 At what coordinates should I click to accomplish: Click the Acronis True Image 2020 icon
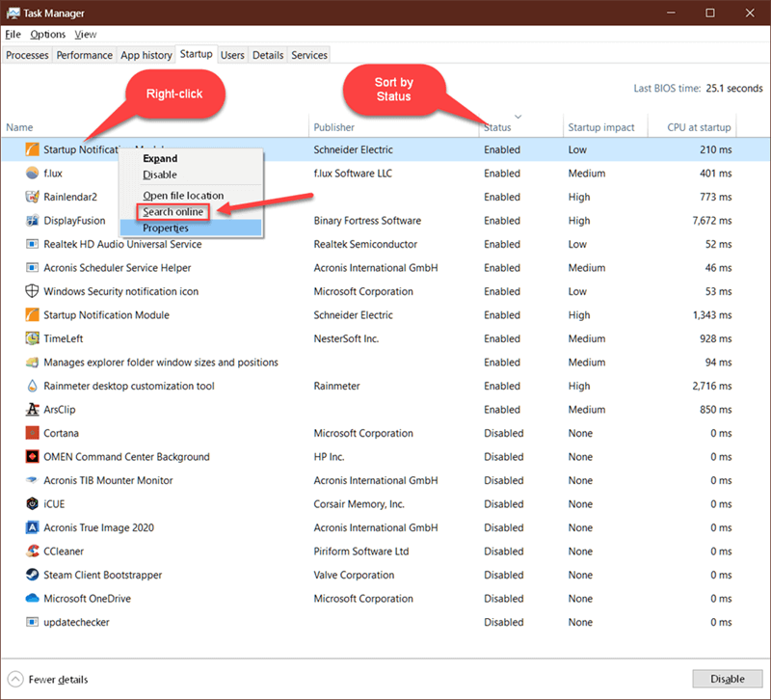[x=32, y=527]
